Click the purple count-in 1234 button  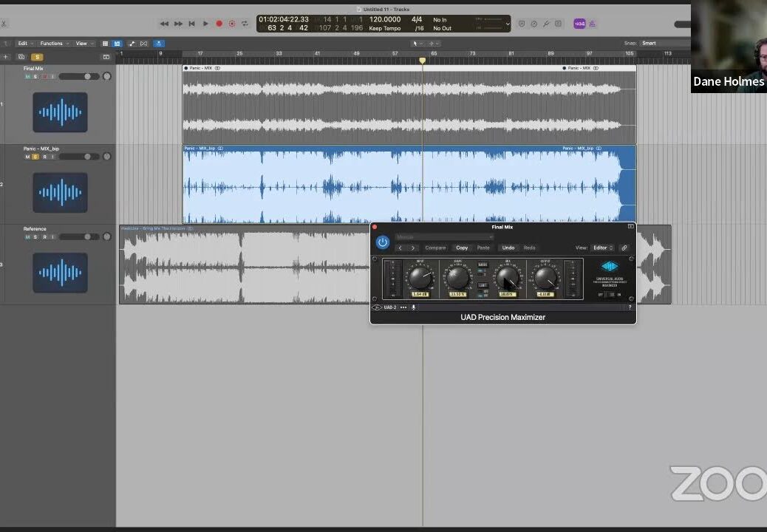pos(579,24)
